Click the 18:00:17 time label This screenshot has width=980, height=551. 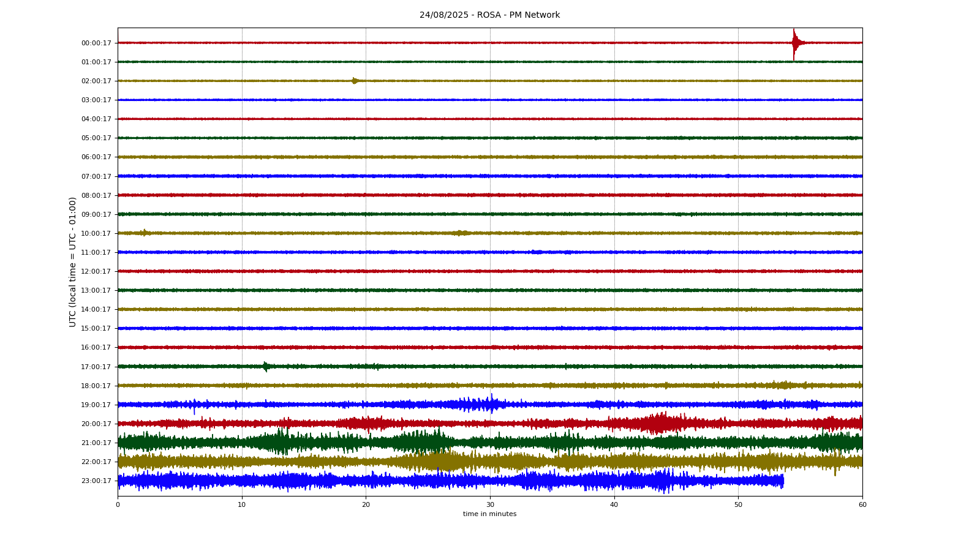click(96, 386)
